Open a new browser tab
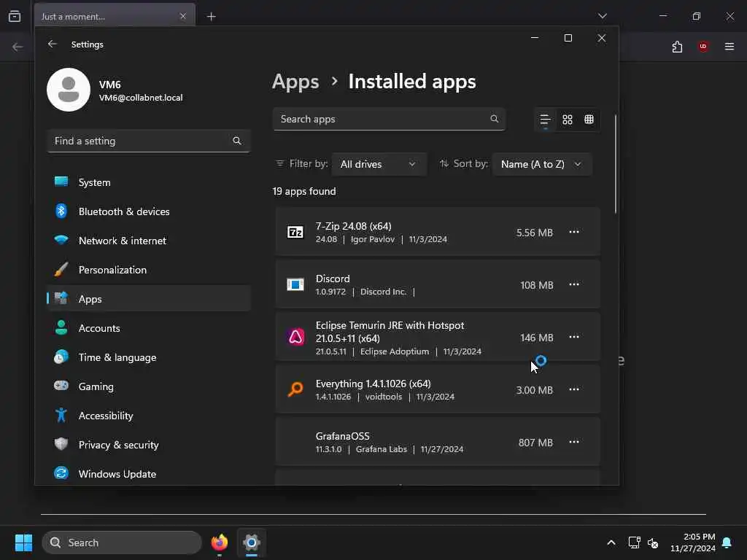Image resolution: width=747 pixels, height=560 pixels. pos(211,17)
